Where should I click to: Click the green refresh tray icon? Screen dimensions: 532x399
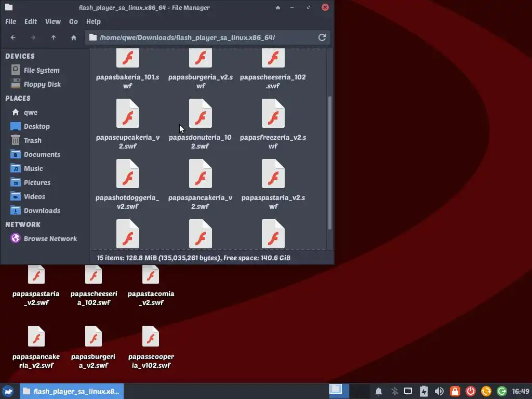point(502,391)
